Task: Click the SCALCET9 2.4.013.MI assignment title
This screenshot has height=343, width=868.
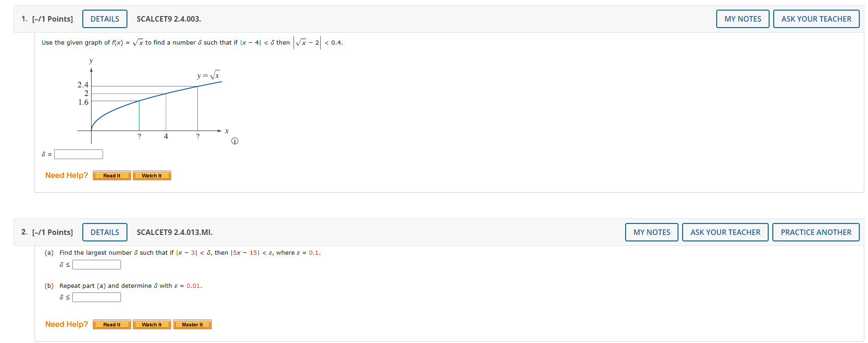Action: 174,232
